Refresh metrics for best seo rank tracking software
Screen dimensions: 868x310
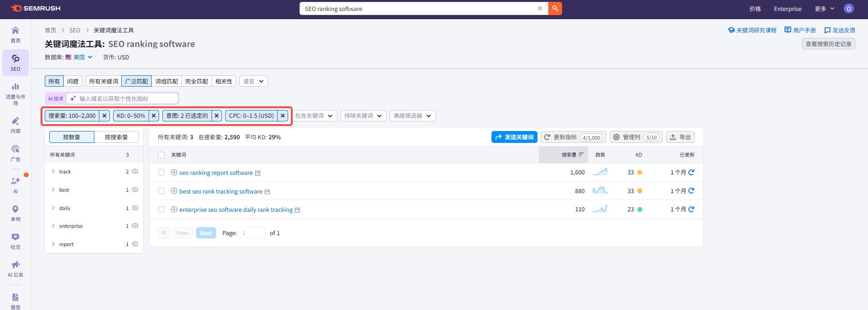click(x=691, y=191)
